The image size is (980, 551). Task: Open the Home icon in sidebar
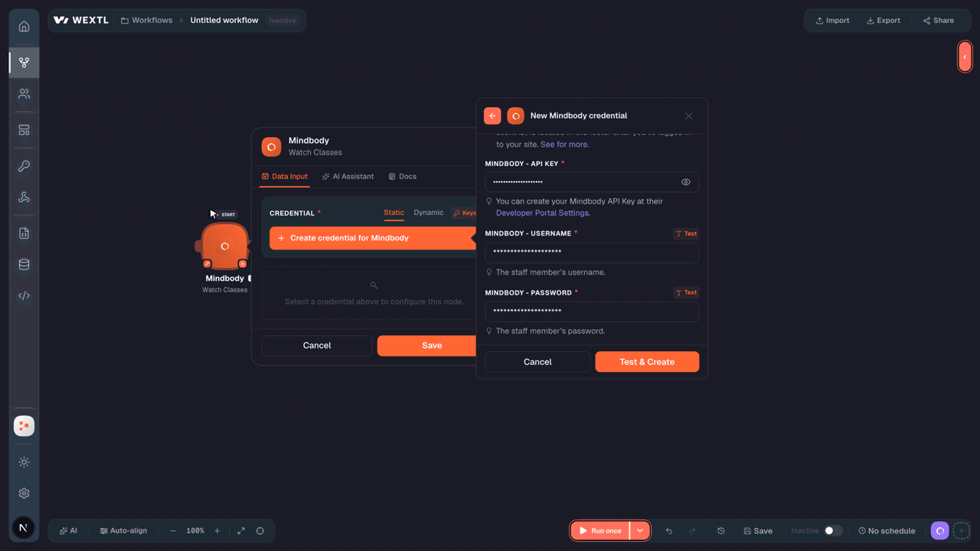pyautogui.click(x=24, y=26)
